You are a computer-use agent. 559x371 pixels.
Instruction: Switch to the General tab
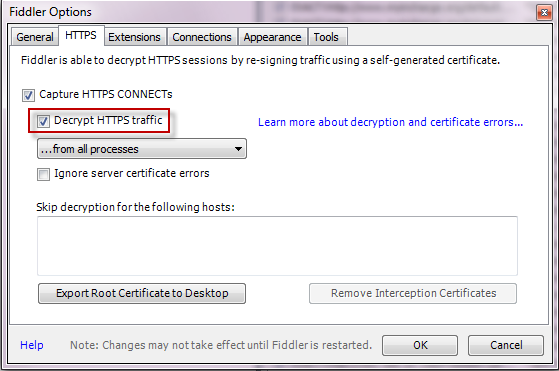[35, 37]
